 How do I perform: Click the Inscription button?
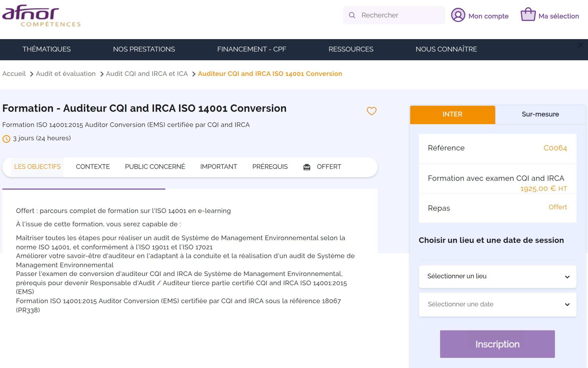point(497,344)
